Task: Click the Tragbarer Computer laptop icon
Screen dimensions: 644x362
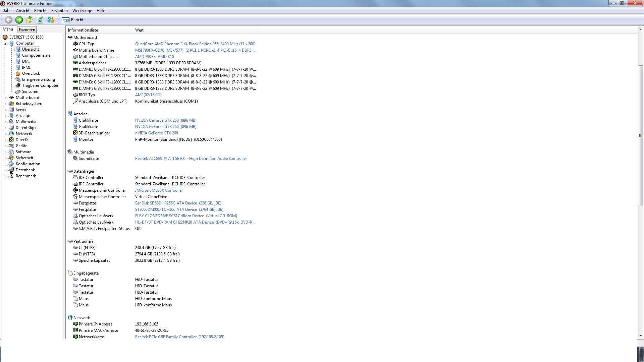Action: (x=18, y=85)
